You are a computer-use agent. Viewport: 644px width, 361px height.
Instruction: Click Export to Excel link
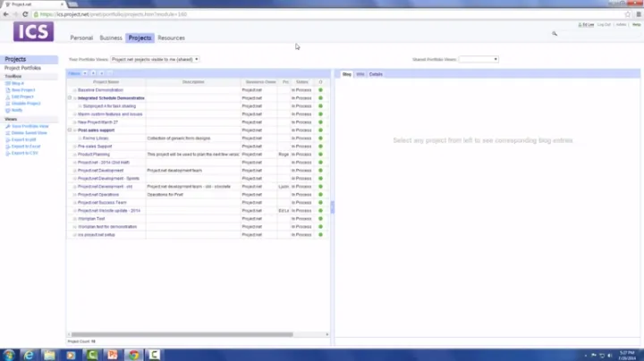[x=24, y=147]
